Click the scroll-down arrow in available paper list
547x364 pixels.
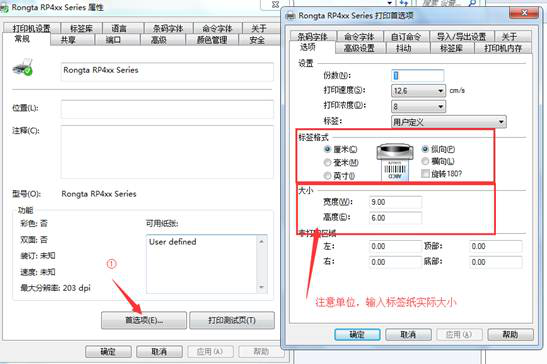pyautogui.click(x=261, y=287)
